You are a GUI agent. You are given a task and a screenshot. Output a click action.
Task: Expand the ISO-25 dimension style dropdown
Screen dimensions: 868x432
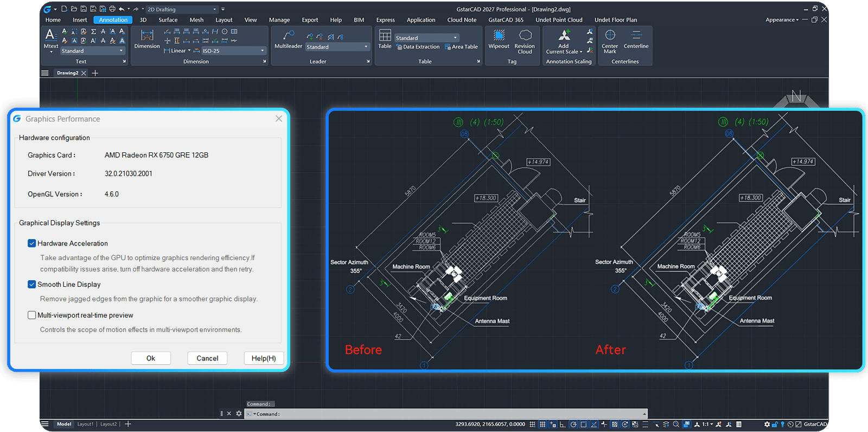[234, 51]
